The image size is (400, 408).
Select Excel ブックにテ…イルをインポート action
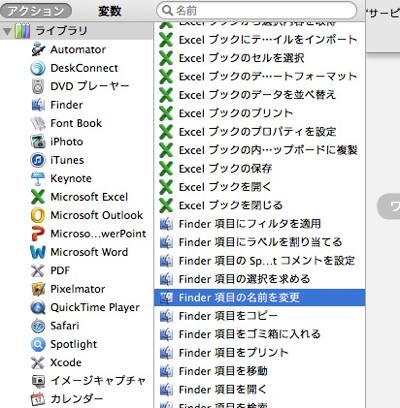(260, 40)
